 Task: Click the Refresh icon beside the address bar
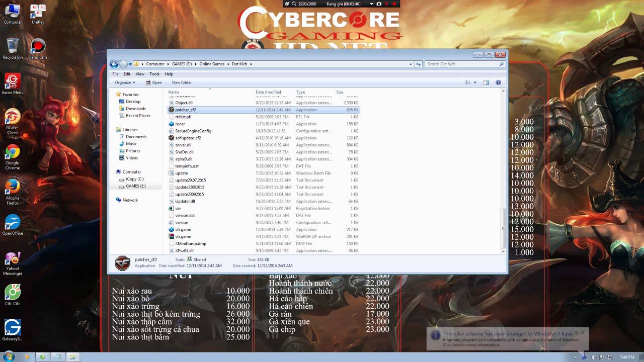[x=418, y=64]
